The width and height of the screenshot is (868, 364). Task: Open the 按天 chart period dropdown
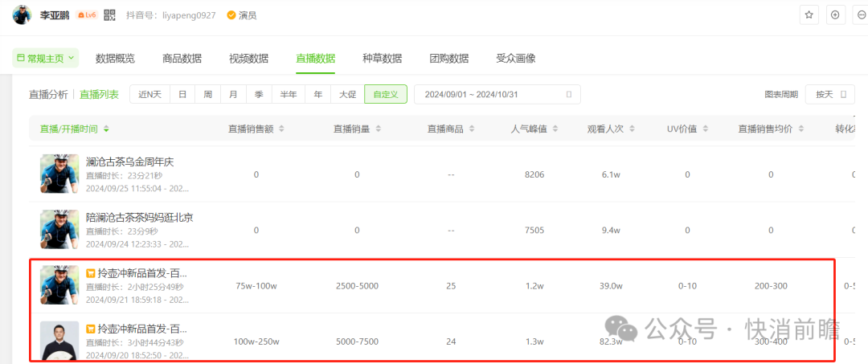click(x=829, y=95)
